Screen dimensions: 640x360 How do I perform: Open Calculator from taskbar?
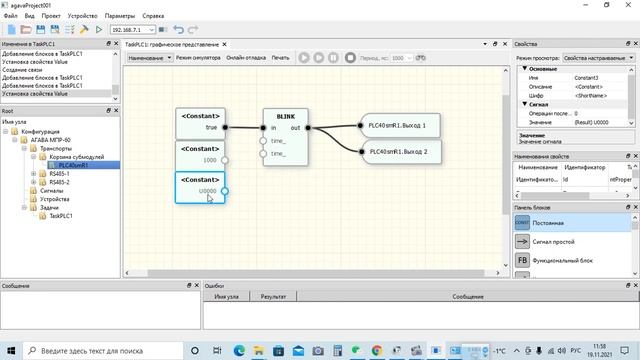click(x=338, y=351)
